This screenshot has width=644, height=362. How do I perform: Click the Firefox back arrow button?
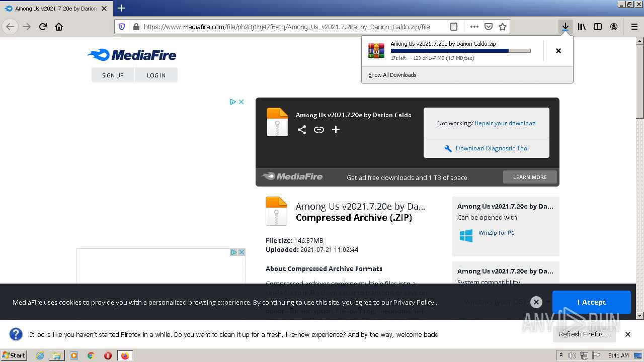click(x=10, y=27)
